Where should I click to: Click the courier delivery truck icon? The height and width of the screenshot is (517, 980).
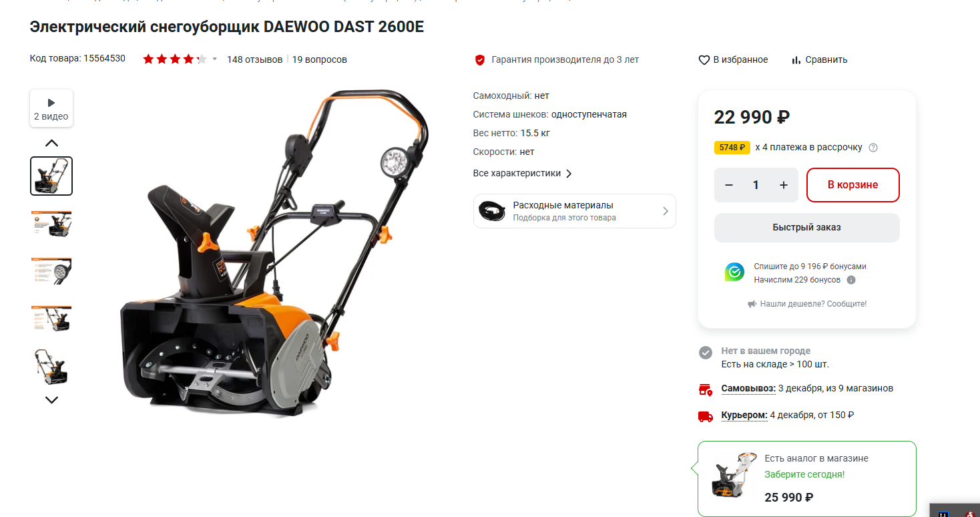(705, 415)
